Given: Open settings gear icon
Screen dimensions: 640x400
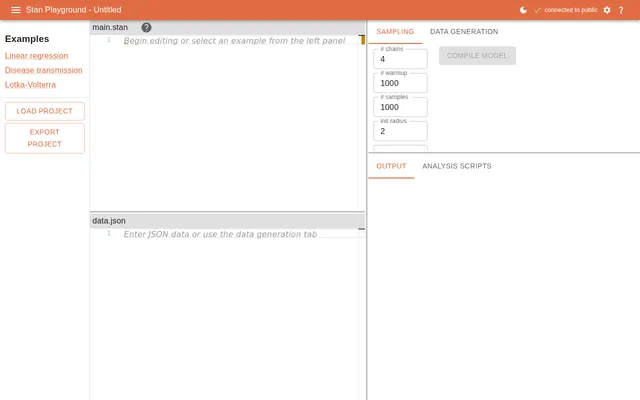Looking at the screenshot, I should point(607,10).
